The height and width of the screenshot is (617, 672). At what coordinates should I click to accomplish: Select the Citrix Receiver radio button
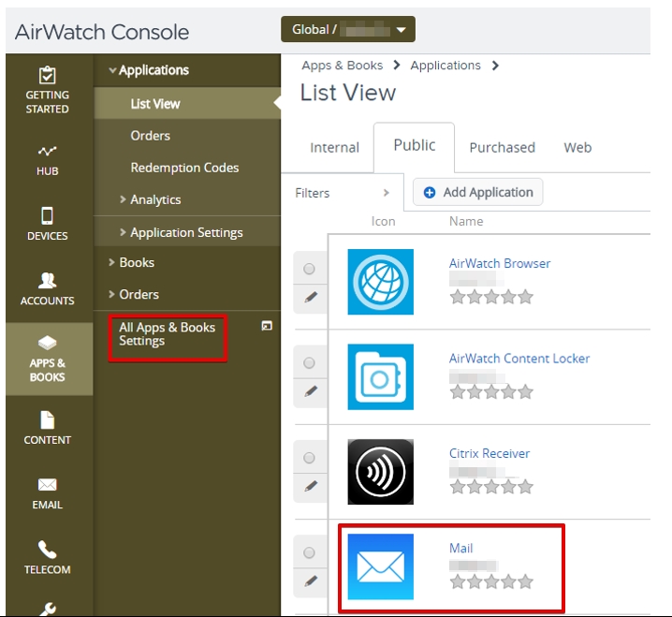310,458
